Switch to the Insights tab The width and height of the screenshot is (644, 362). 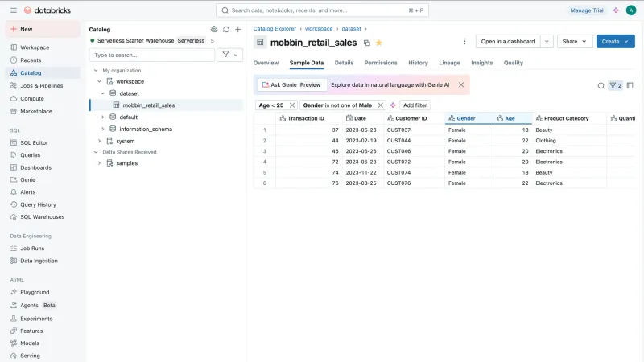pyautogui.click(x=481, y=63)
